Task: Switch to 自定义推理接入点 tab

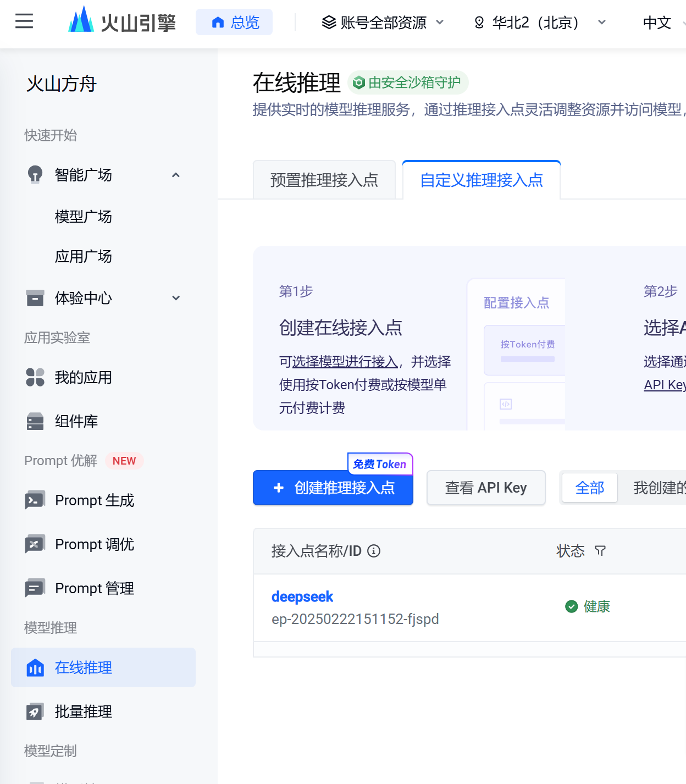Action: click(x=482, y=180)
